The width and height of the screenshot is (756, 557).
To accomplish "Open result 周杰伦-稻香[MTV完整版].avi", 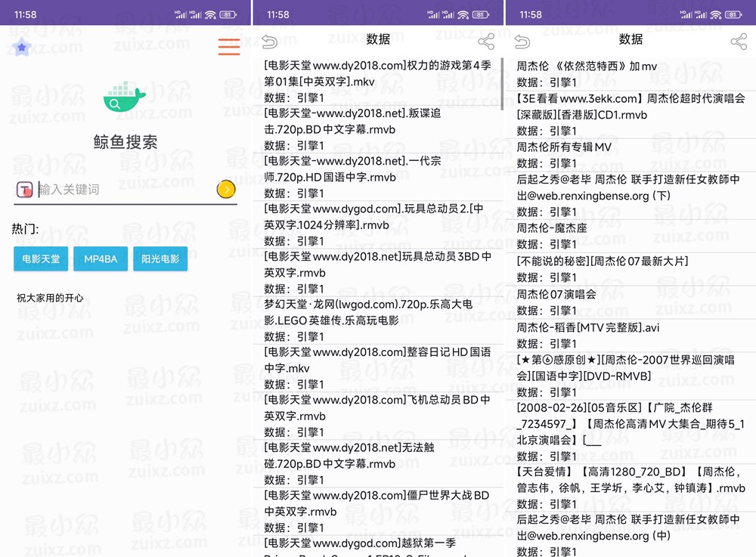I will 631,336.
